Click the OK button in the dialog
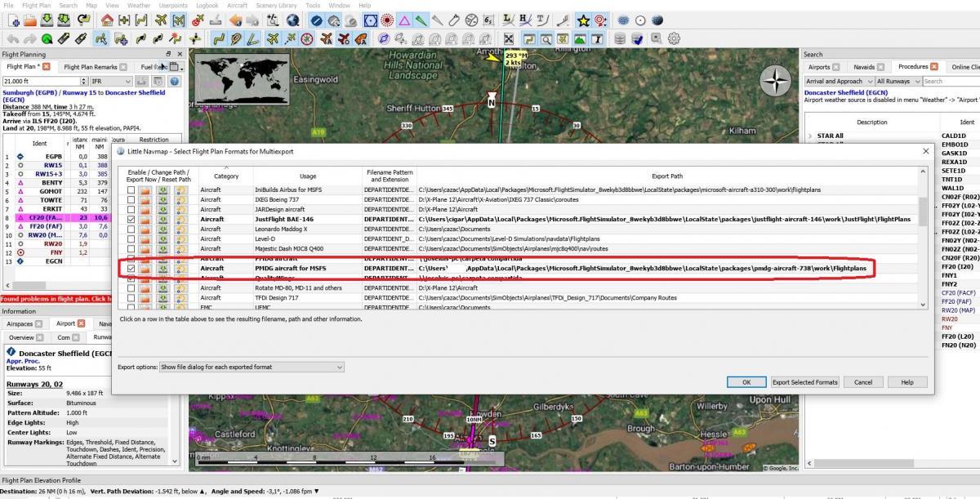This screenshot has width=980, height=499. pyautogui.click(x=746, y=382)
